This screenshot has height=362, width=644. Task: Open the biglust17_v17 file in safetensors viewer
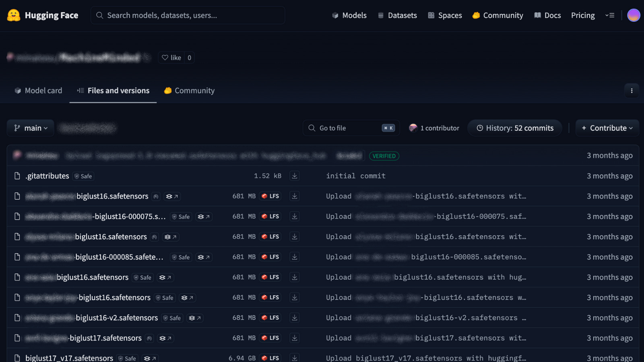[150, 358]
